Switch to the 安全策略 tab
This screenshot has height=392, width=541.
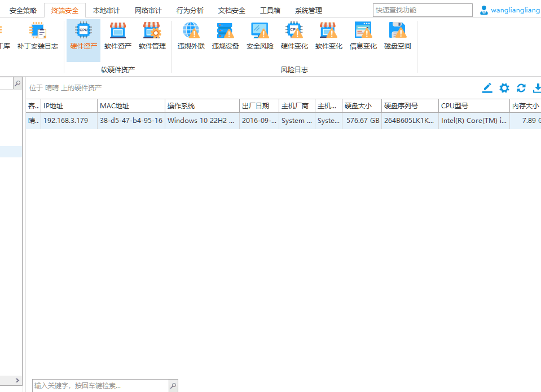pyautogui.click(x=23, y=11)
